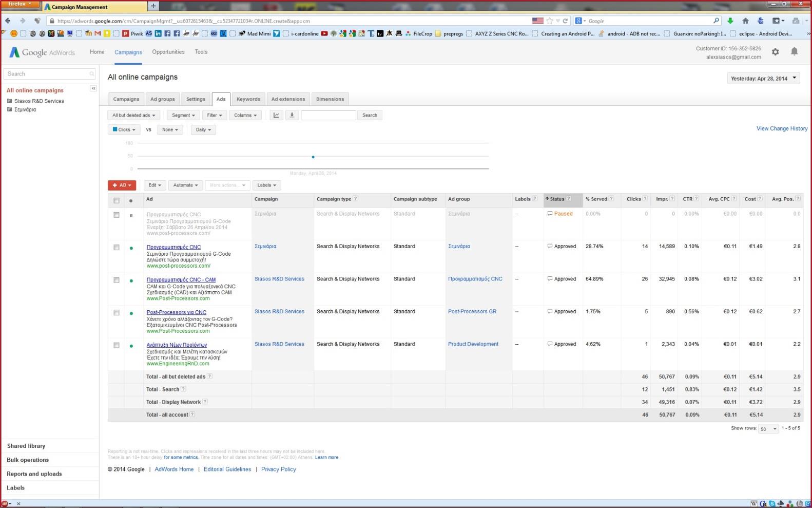Open Opportunities in top navigation
812x508 pixels.
[x=168, y=52]
